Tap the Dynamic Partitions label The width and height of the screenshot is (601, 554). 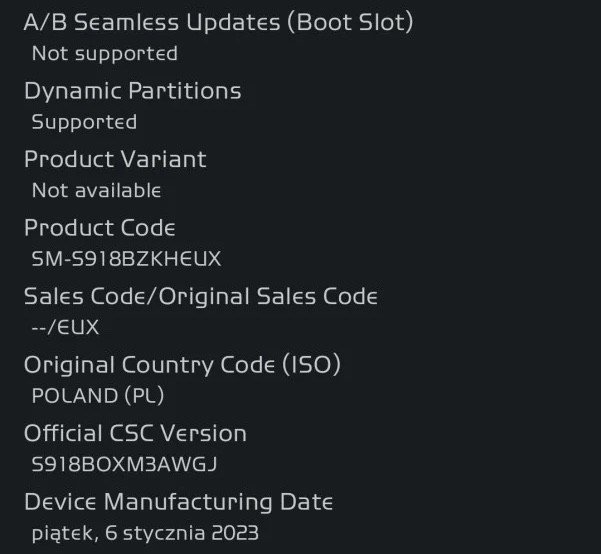click(x=132, y=91)
